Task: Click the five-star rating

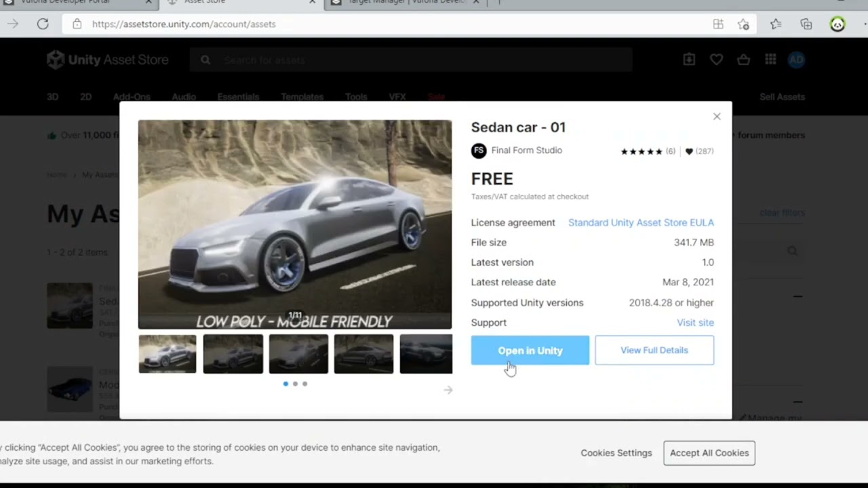Action: coord(642,151)
